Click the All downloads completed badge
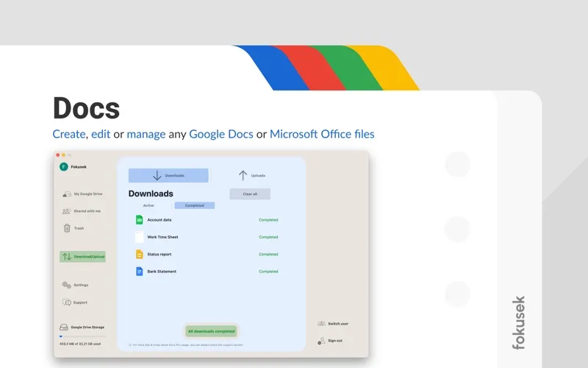588x368 pixels. coord(211,331)
